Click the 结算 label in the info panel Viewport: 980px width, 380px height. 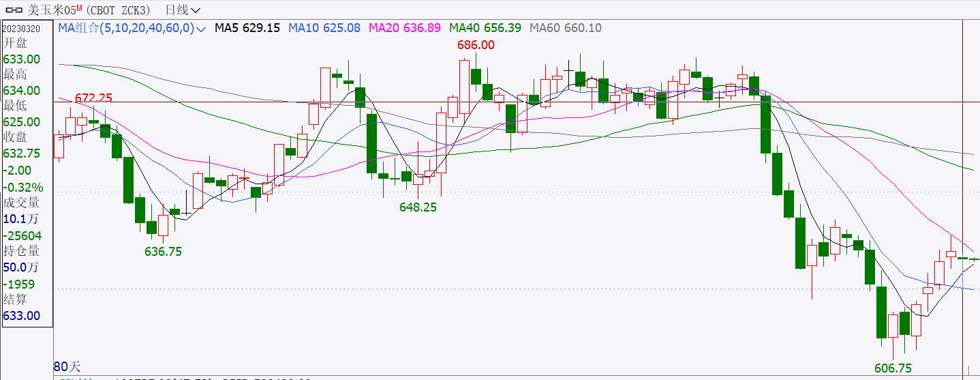(x=16, y=299)
